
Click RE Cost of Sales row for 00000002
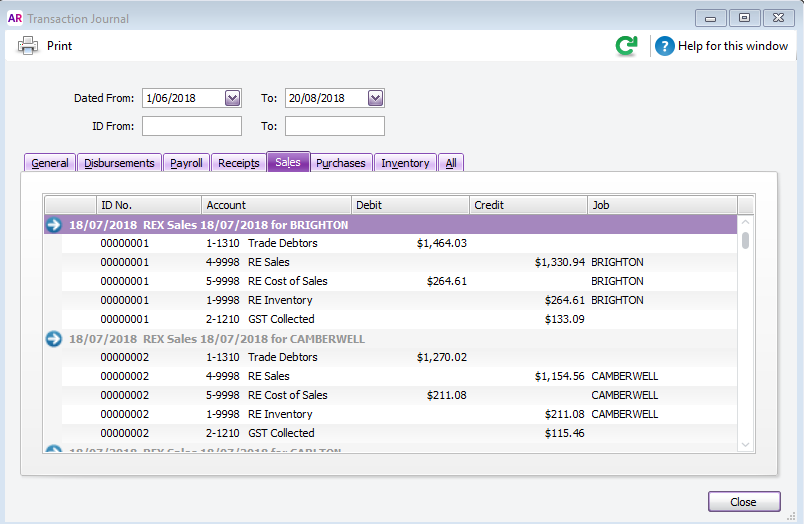(x=399, y=395)
